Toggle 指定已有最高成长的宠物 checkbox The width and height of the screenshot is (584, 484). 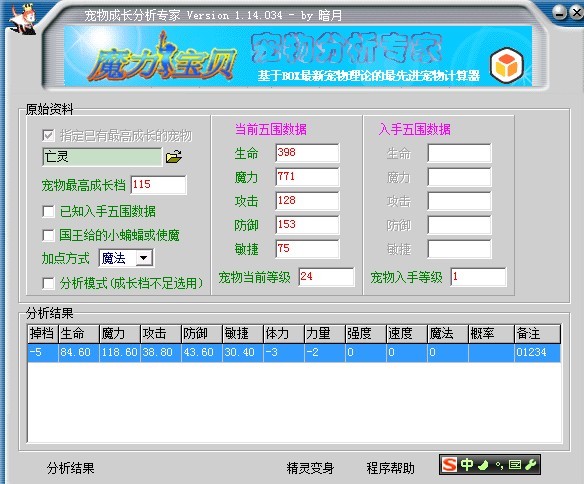pyautogui.click(x=48, y=136)
